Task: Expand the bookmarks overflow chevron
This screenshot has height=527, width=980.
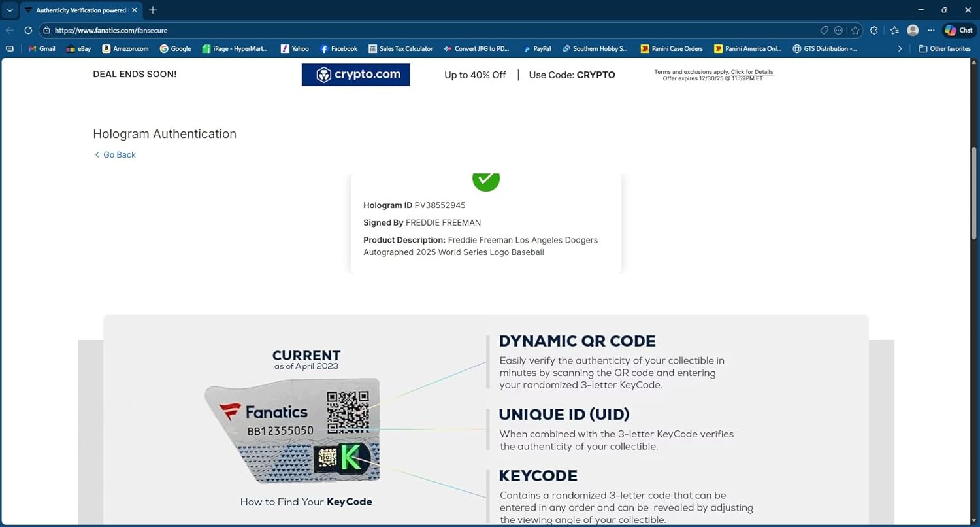Action: pyautogui.click(x=900, y=49)
